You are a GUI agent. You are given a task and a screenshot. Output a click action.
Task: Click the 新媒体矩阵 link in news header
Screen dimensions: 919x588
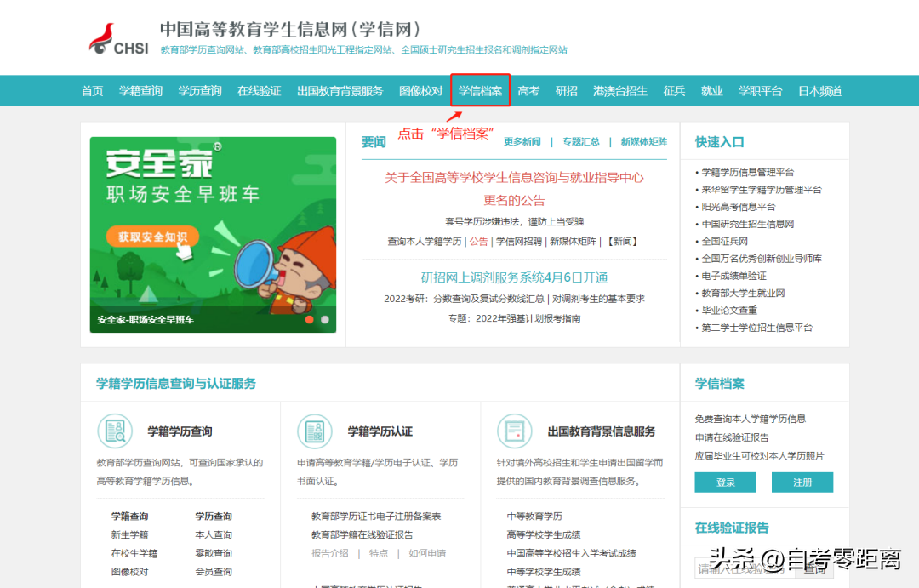pos(644,141)
